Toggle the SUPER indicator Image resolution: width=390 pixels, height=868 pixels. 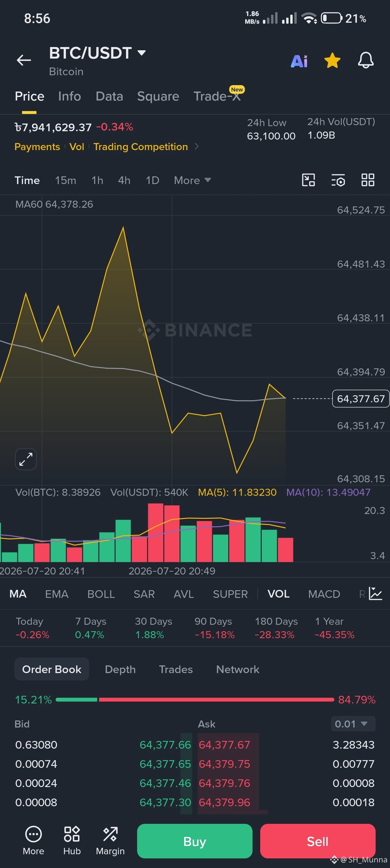230,594
